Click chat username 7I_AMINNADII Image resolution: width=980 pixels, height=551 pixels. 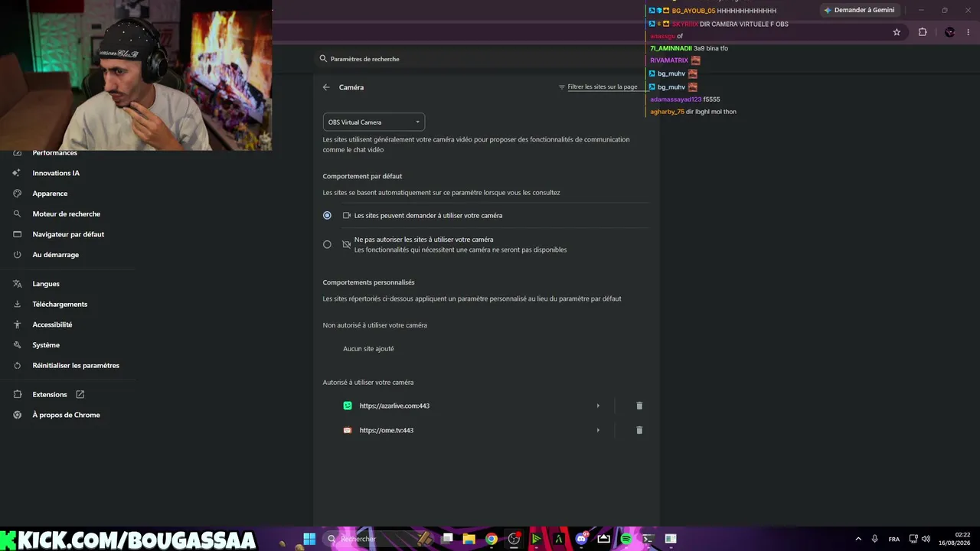pyautogui.click(x=671, y=48)
